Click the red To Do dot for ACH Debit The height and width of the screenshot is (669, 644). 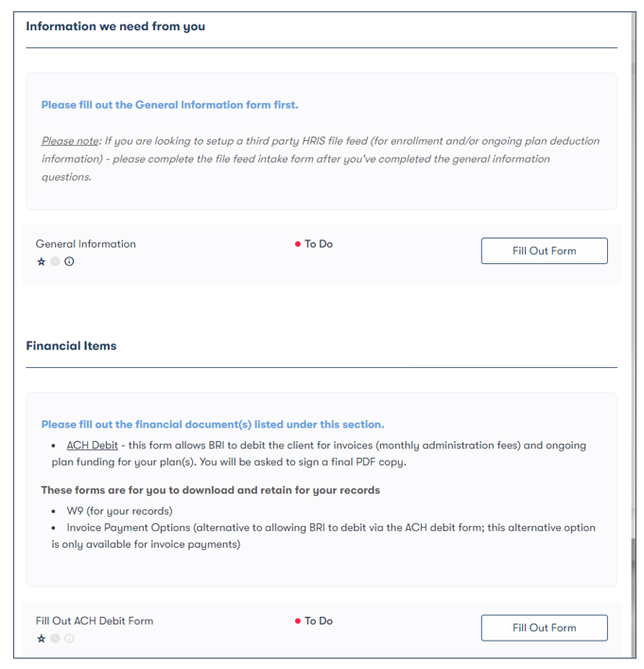click(x=298, y=622)
